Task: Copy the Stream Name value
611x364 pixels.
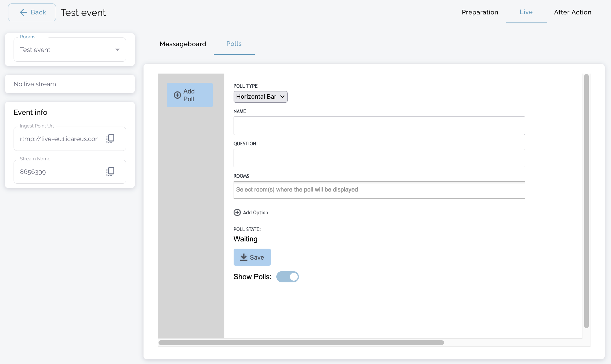Action: (x=110, y=172)
